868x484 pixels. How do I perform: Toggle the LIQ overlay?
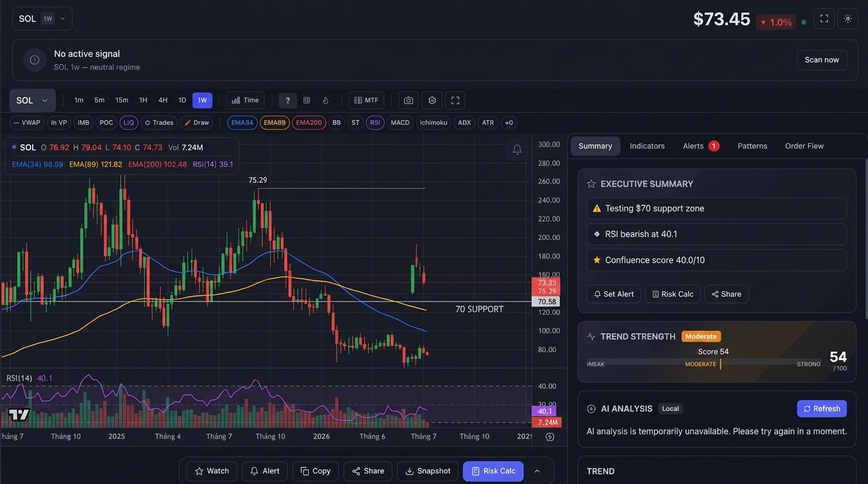click(x=129, y=123)
